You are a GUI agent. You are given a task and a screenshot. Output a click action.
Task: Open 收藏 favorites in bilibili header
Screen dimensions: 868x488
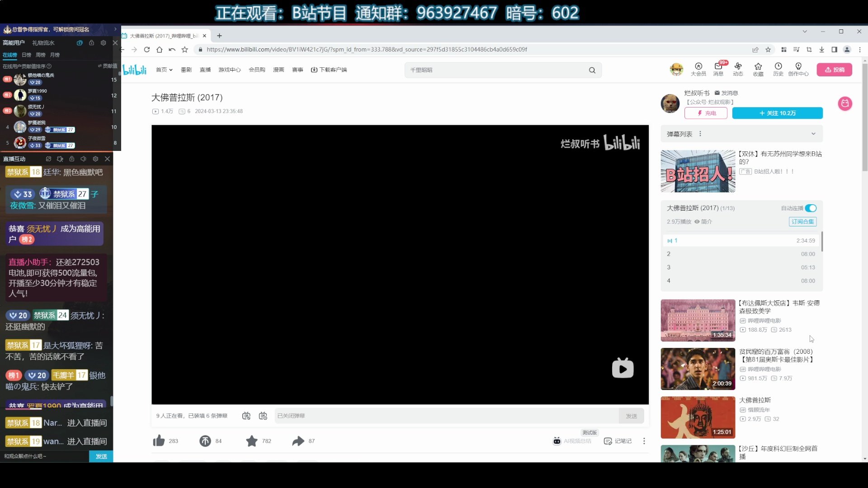pyautogui.click(x=758, y=69)
